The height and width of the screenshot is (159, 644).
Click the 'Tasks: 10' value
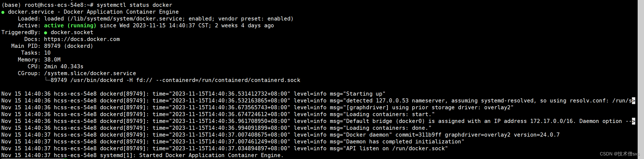click(47, 53)
